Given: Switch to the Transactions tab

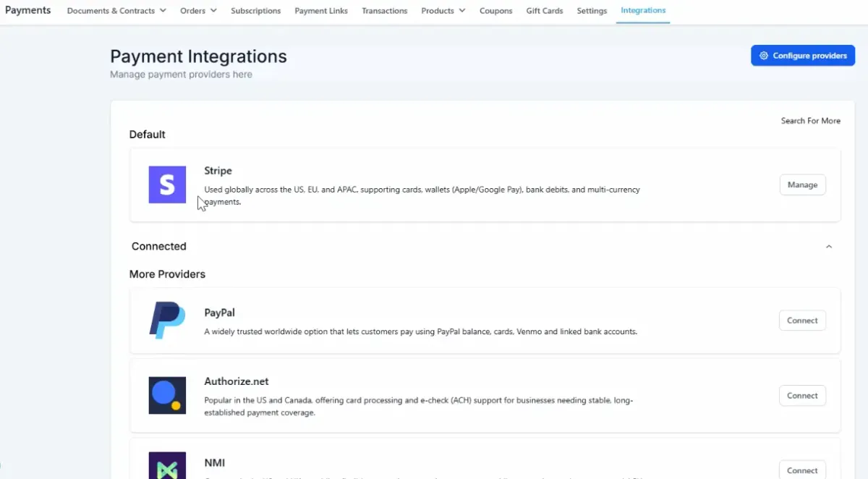Looking at the screenshot, I should [x=385, y=11].
